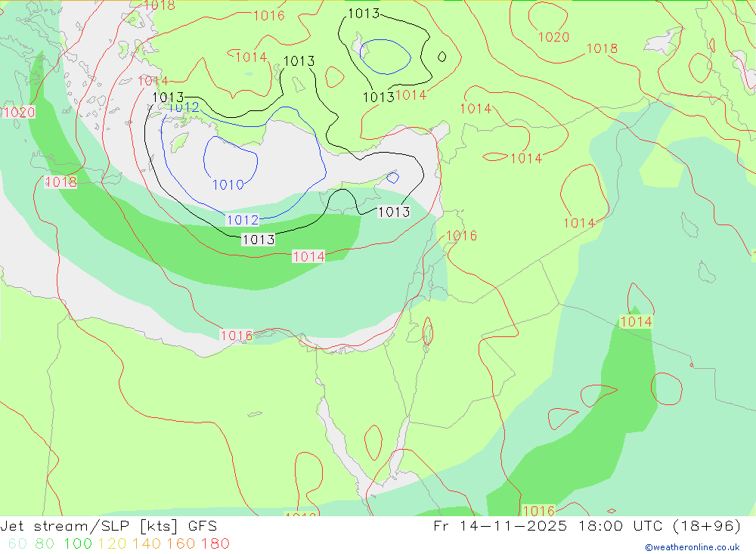Click the red '1020' label with white box
This screenshot has width=756, height=554.
20,113
